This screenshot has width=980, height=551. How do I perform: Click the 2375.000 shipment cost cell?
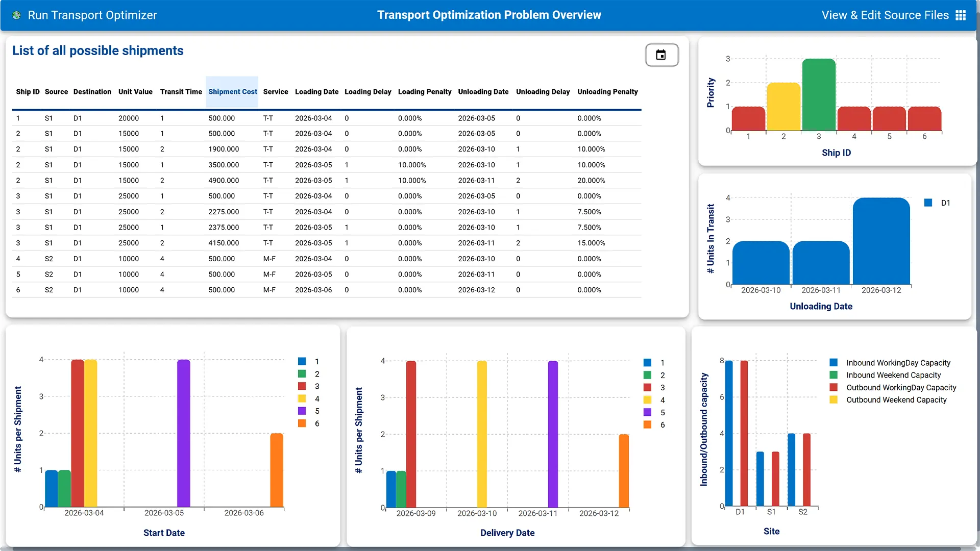pos(224,228)
